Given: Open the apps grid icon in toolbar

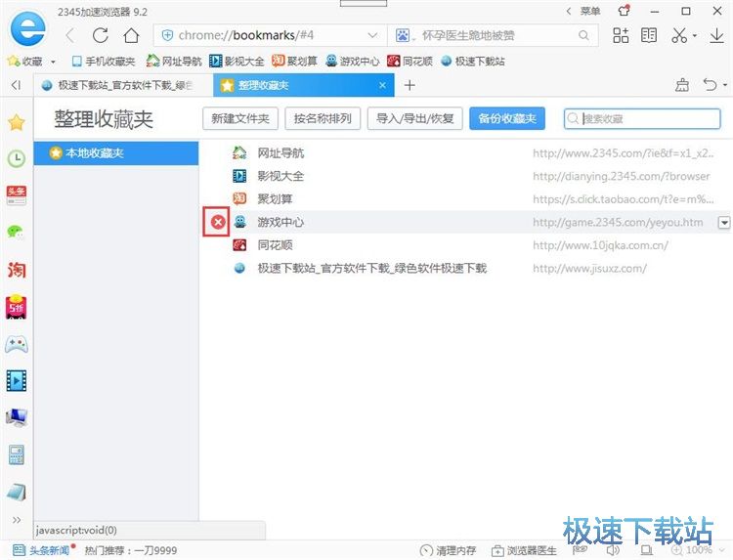Looking at the screenshot, I should tap(621, 35).
